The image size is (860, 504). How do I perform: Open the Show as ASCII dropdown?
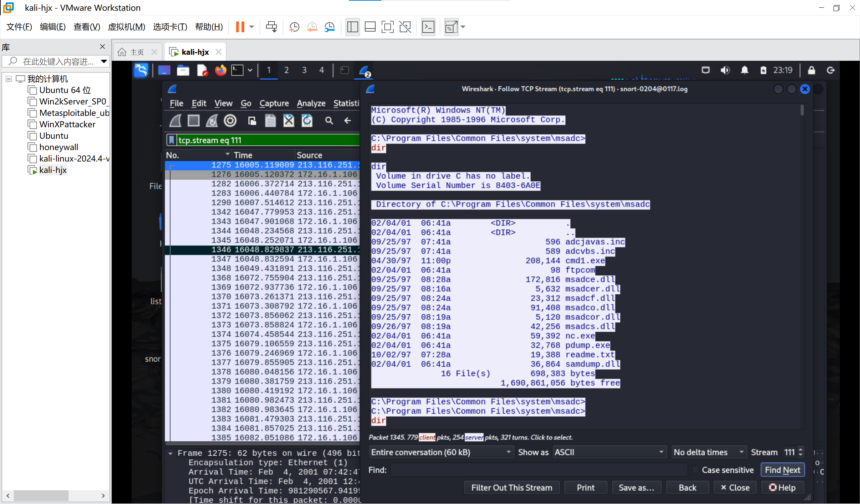click(x=609, y=452)
